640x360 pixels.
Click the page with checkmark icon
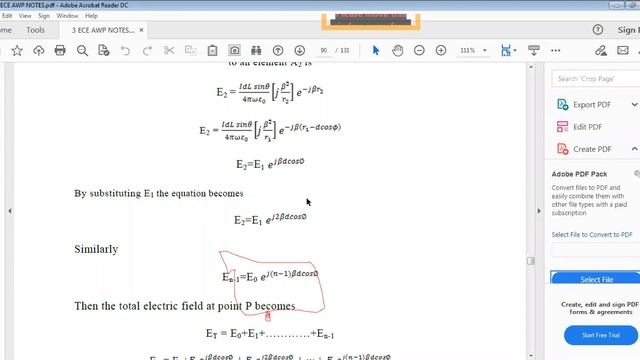click(104, 50)
